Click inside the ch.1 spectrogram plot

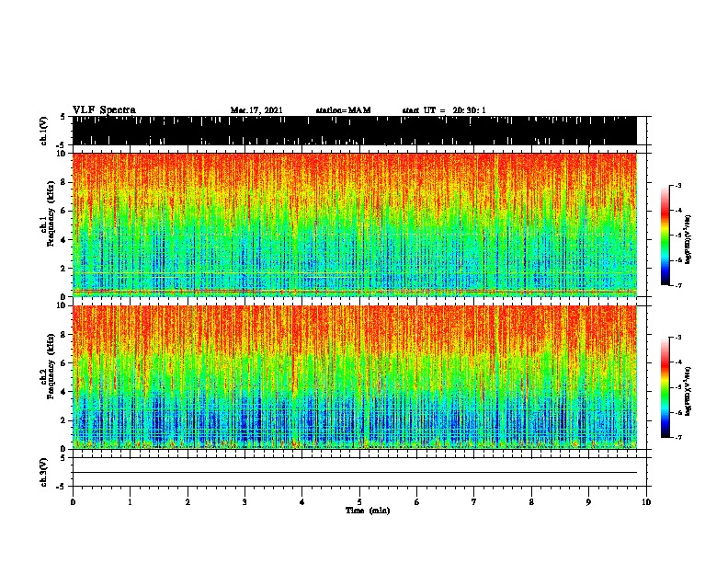click(354, 224)
